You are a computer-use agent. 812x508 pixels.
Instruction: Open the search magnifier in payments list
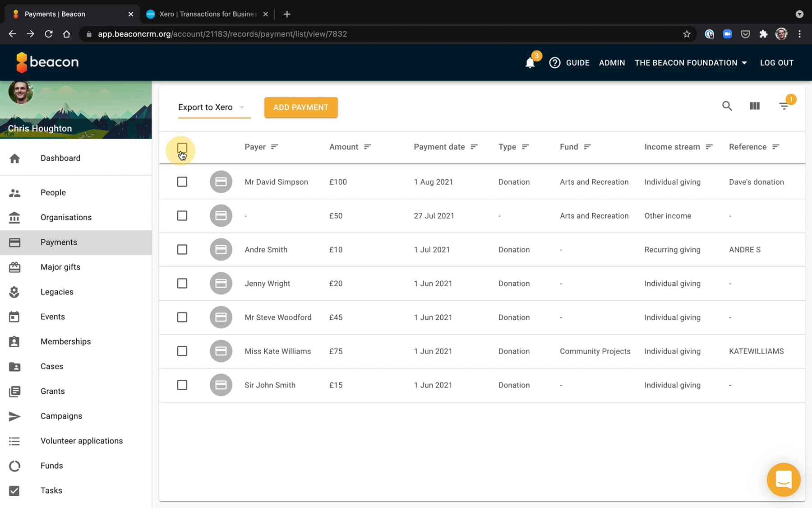coord(727,106)
